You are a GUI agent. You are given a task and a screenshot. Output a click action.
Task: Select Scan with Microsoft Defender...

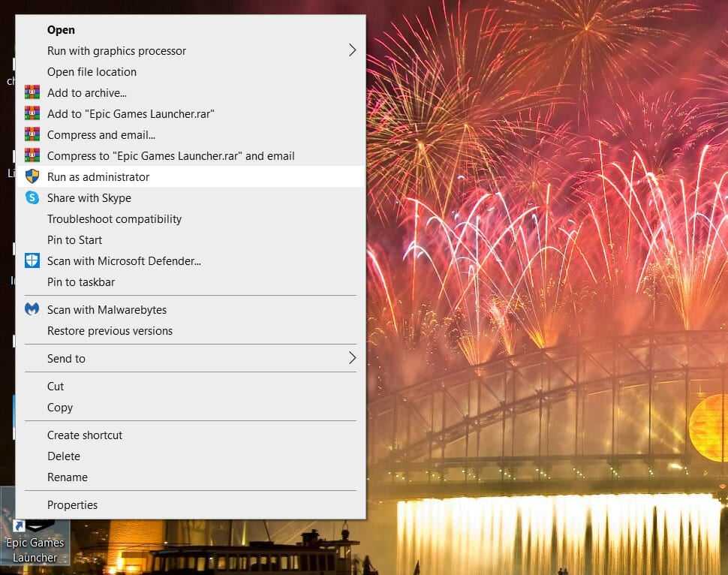[x=191, y=261]
